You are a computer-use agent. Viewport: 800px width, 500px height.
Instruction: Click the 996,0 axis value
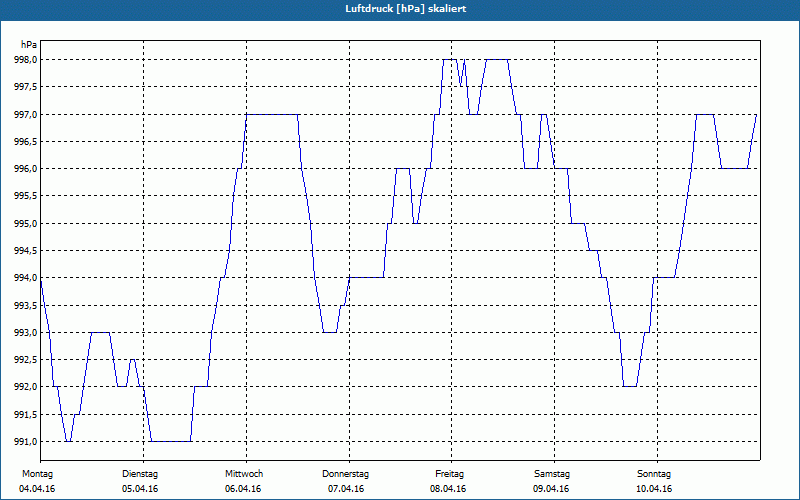(x=25, y=169)
